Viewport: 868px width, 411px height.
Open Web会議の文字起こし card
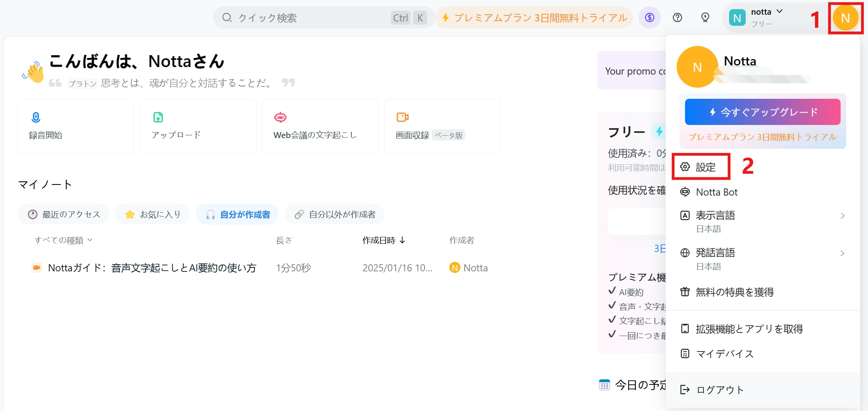pos(320,126)
